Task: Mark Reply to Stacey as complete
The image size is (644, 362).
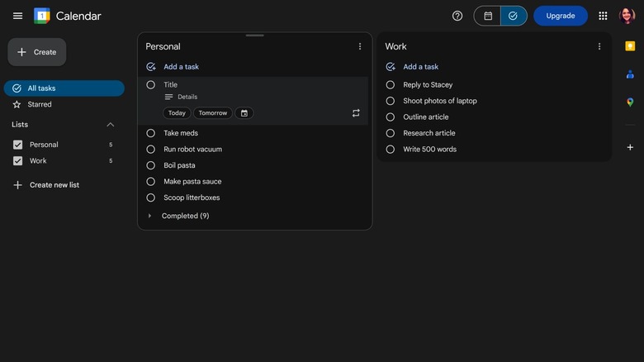Action: click(x=391, y=85)
